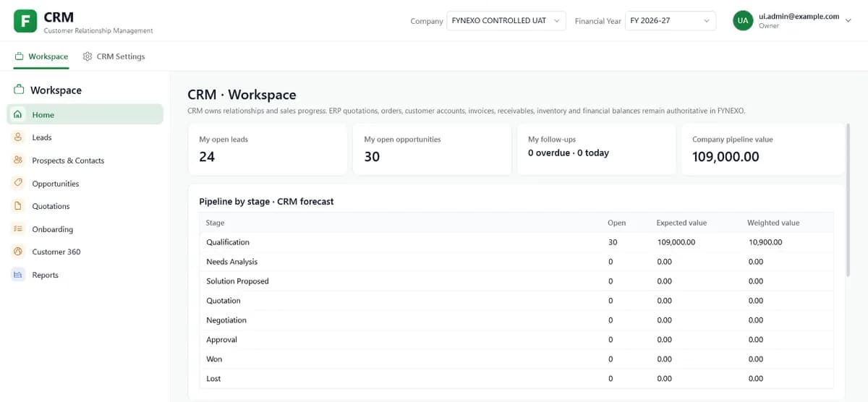Screen dimensions: 868x402
Task: Click the Negotiation stage row
Action: (x=516, y=320)
